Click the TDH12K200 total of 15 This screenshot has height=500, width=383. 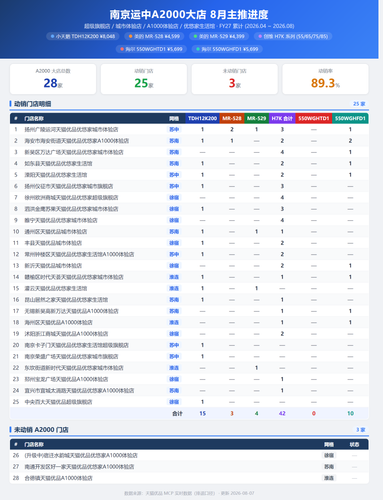[x=202, y=413]
